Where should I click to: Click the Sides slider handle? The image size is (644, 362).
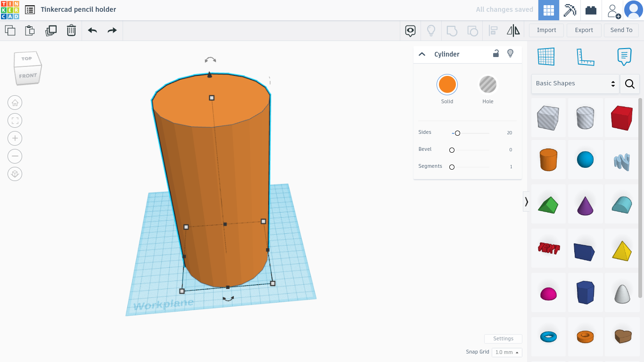[x=457, y=133]
